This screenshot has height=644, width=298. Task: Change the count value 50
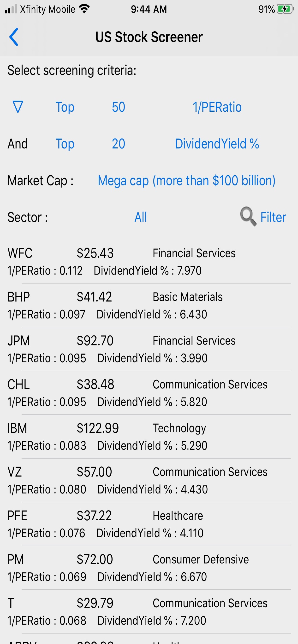(119, 107)
